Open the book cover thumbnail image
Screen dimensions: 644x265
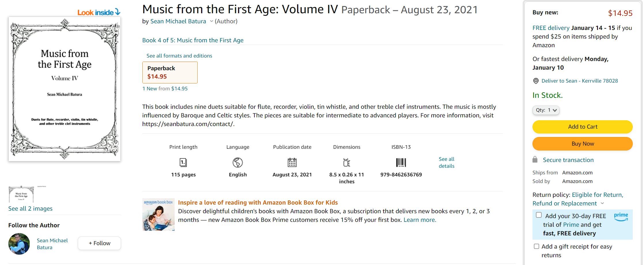tap(21, 195)
